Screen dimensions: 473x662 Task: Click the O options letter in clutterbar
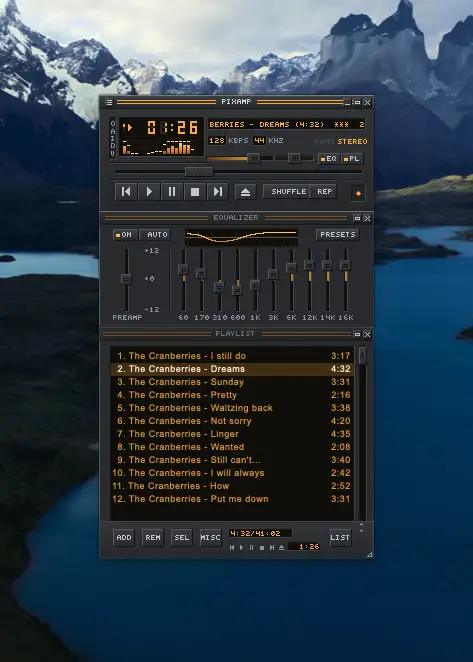tap(112, 123)
